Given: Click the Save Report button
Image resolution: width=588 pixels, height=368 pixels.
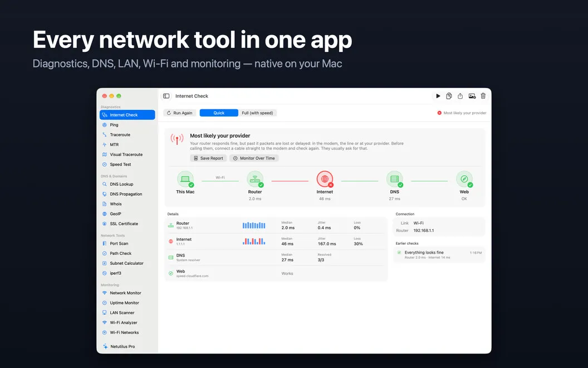Looking at the screenshot, I should pyautogui.click(x=208, y=158).
